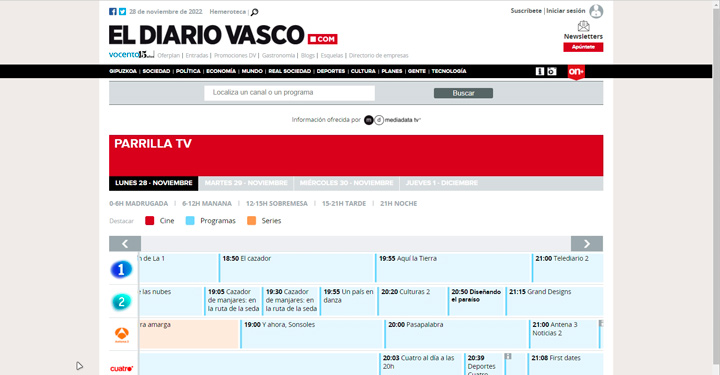Click the Buscar button

tap(463, 93)
